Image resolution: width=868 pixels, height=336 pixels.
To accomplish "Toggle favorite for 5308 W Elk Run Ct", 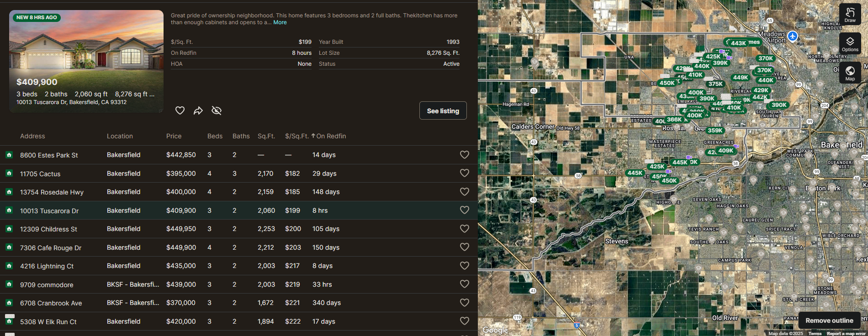I will 465,321.
